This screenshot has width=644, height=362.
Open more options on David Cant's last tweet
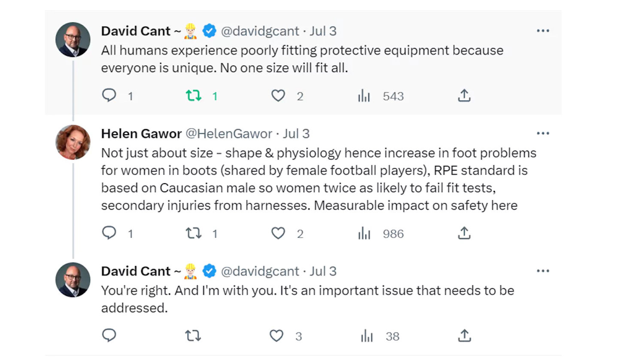(543, 271)
